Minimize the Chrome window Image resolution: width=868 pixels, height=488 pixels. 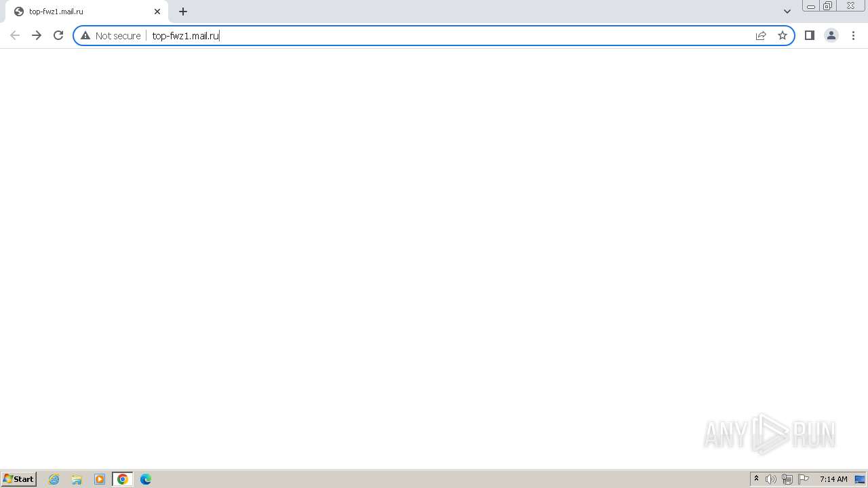[811, 6]
